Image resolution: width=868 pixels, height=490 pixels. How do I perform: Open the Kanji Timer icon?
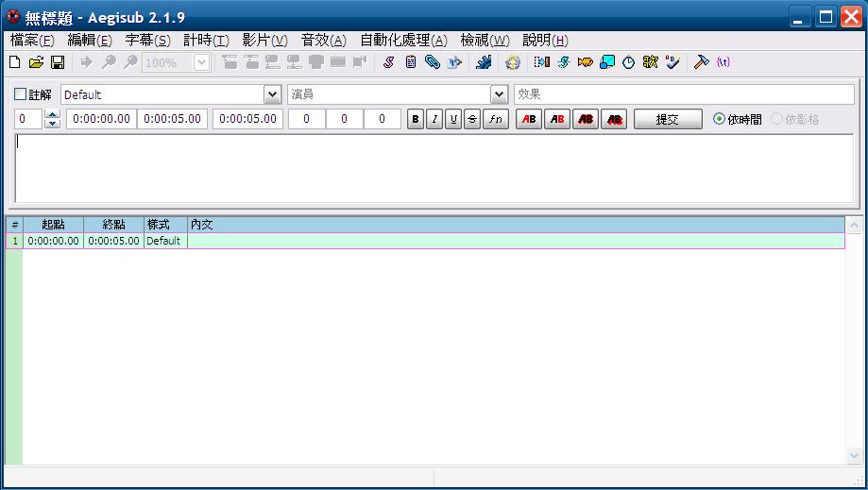point(651,62)
